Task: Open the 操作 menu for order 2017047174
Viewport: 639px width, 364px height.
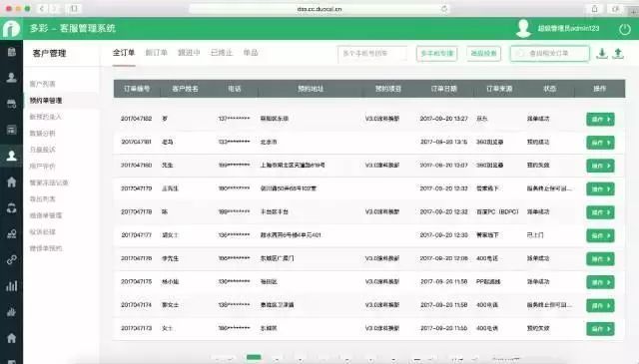Action: [x=600, y=305]
